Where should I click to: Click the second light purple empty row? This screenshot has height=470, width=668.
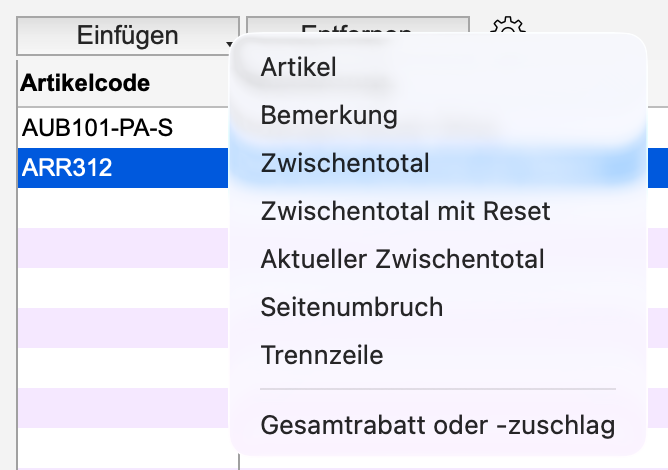[120, 326]
